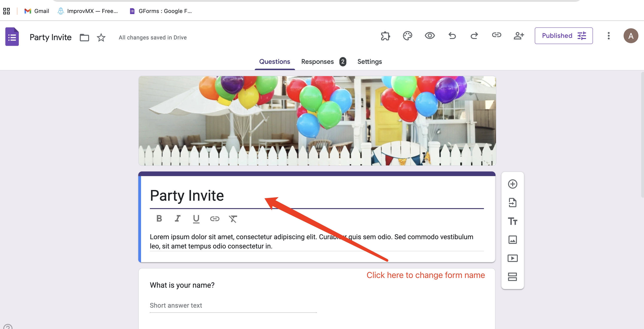Add a new question
644x329 pixels.
click(x=512, y=184)
